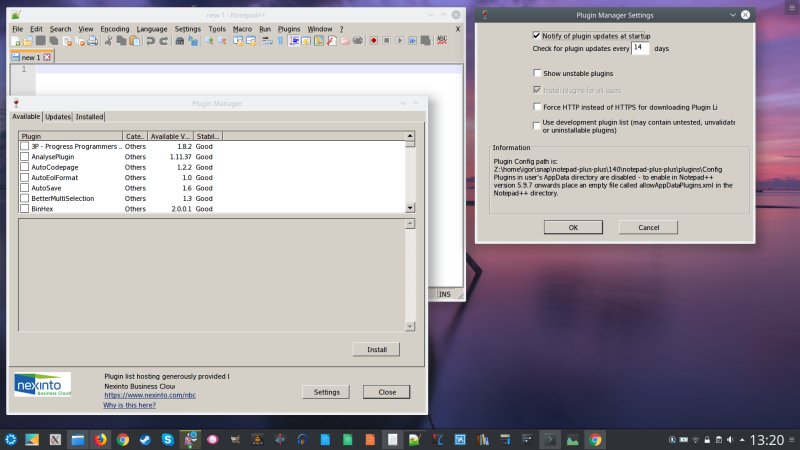Click description pane scrollbar down arrow
Screen dimensions: 800x450
pos(410,326)
